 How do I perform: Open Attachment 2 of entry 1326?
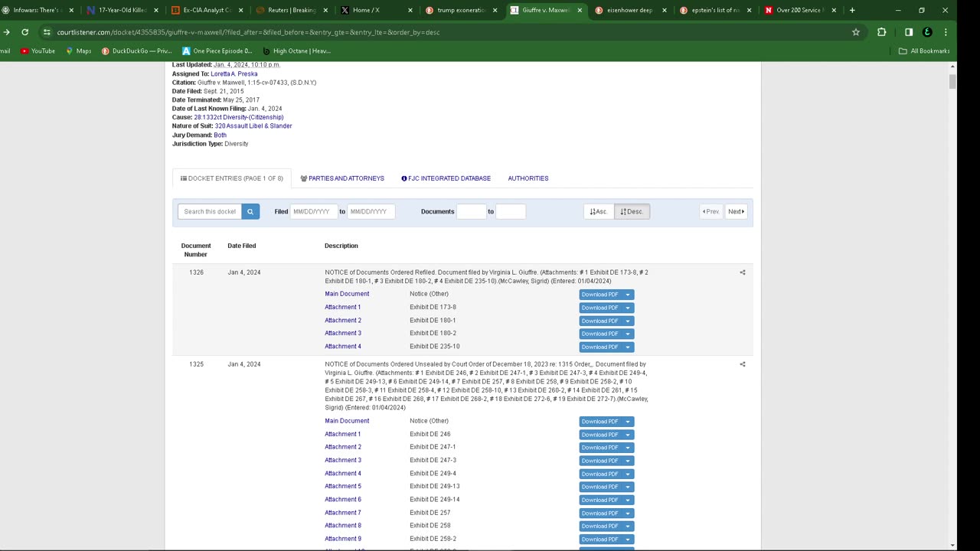tap(343, 321)
